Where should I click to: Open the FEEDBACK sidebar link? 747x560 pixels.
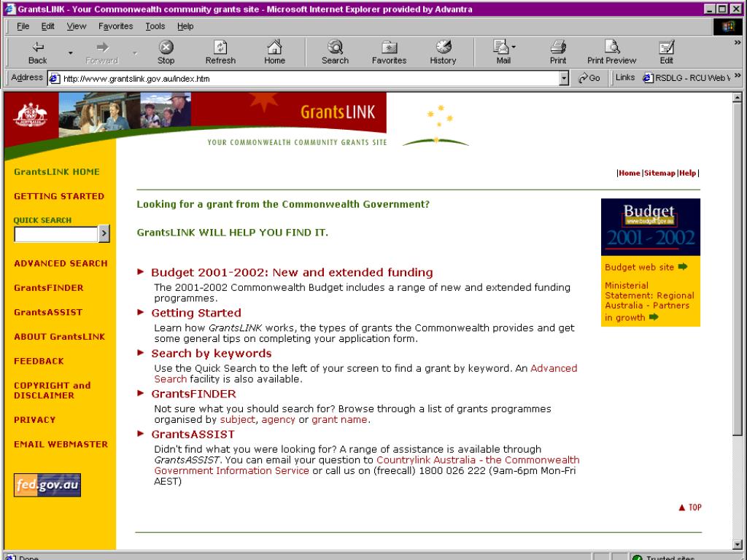pos(39,361)
